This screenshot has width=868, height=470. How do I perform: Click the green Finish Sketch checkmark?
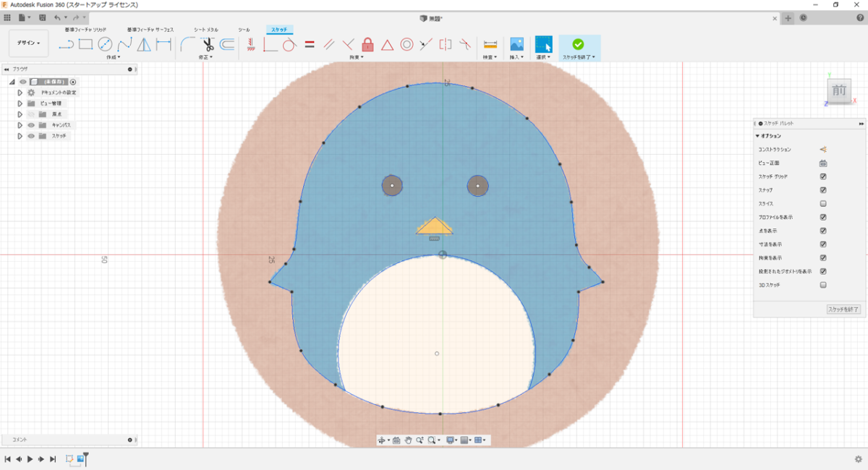pos(578,44)
